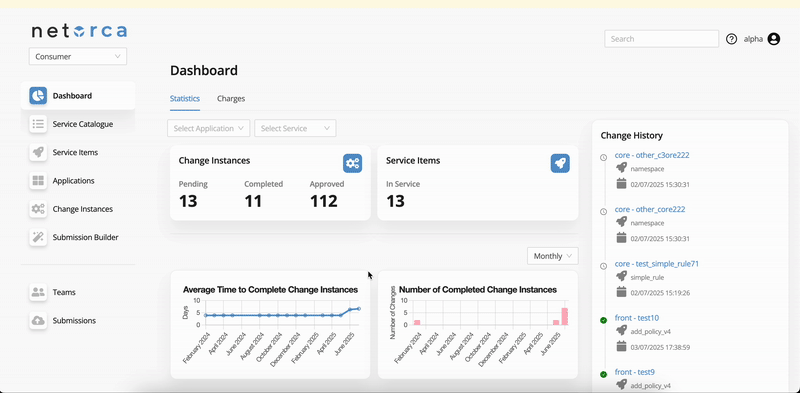Switch to the Charges tab
Viewport: 800px width, 393px height.
tap(231, 99)
